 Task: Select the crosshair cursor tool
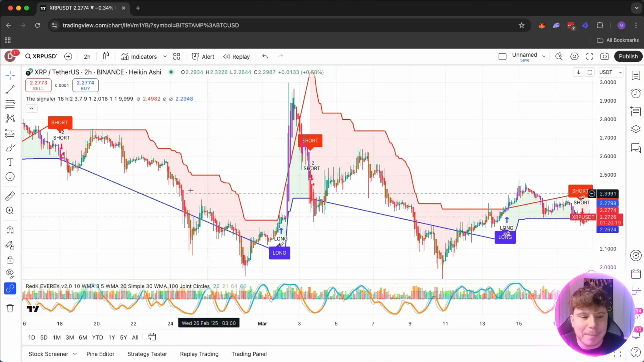10,75
